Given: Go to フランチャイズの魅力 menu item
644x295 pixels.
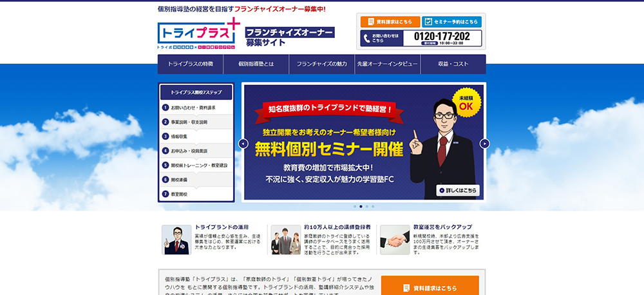Looking at the screenshot, I should 322,64.
